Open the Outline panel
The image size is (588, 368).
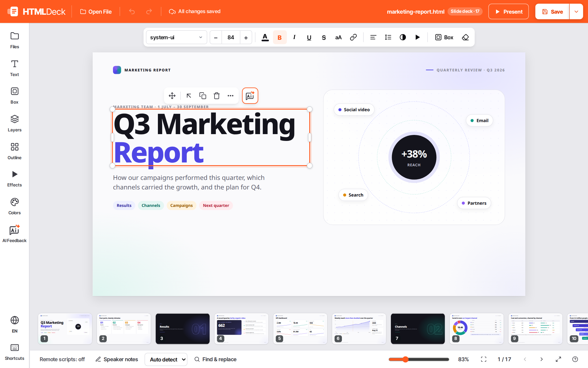14,151
